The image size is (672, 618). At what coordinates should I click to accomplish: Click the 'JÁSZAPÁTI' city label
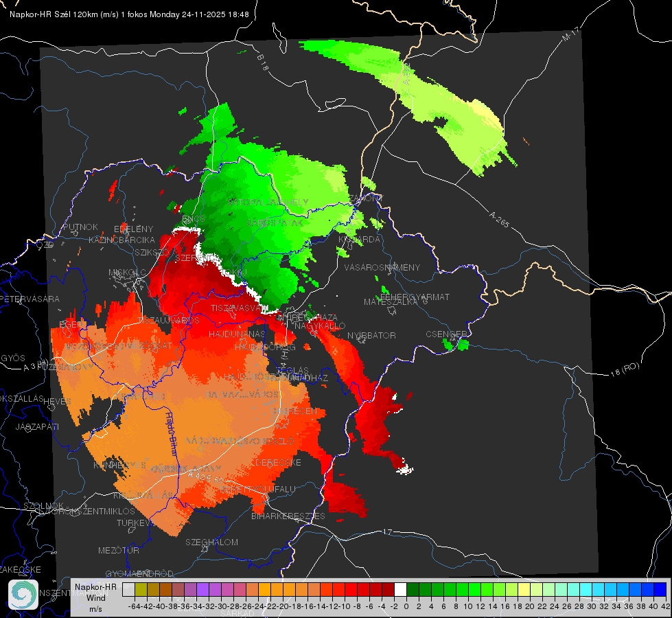click(37, 426)
